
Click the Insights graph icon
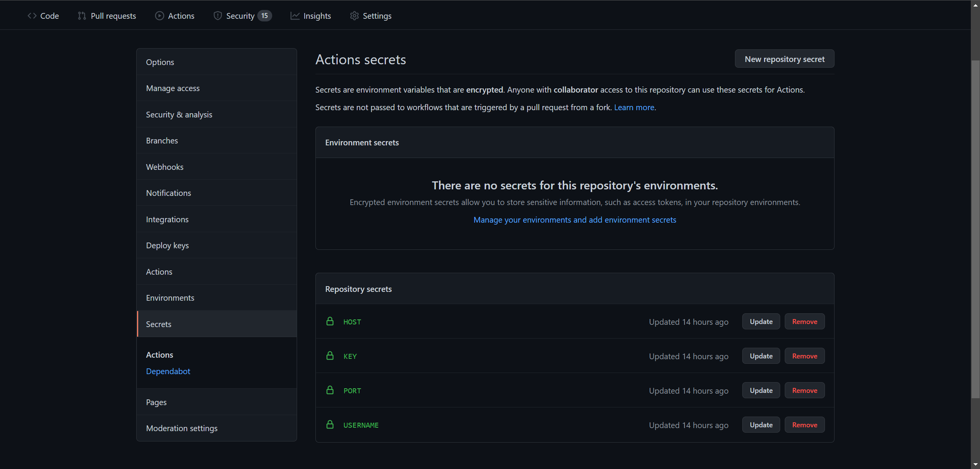pos(295,16)
